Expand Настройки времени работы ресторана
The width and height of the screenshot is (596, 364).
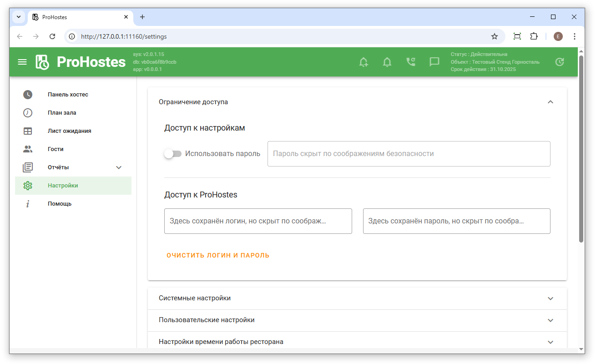click(x=551, y=342)
